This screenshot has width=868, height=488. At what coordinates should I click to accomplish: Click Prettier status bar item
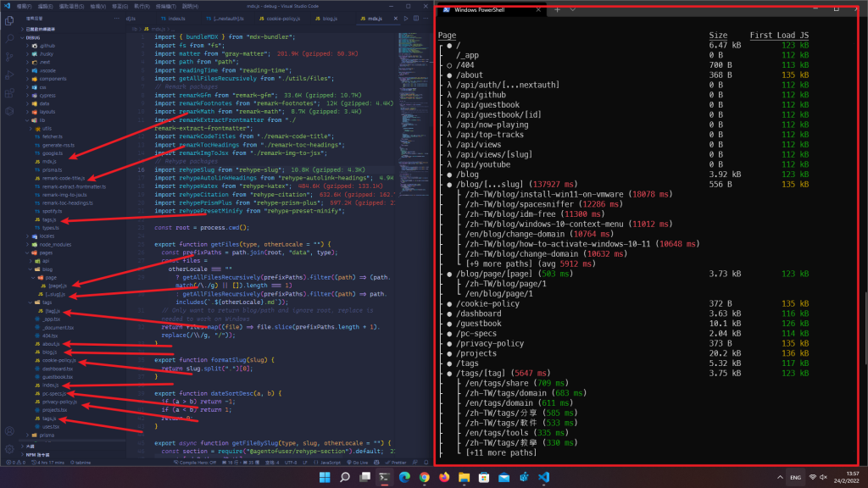397,463
